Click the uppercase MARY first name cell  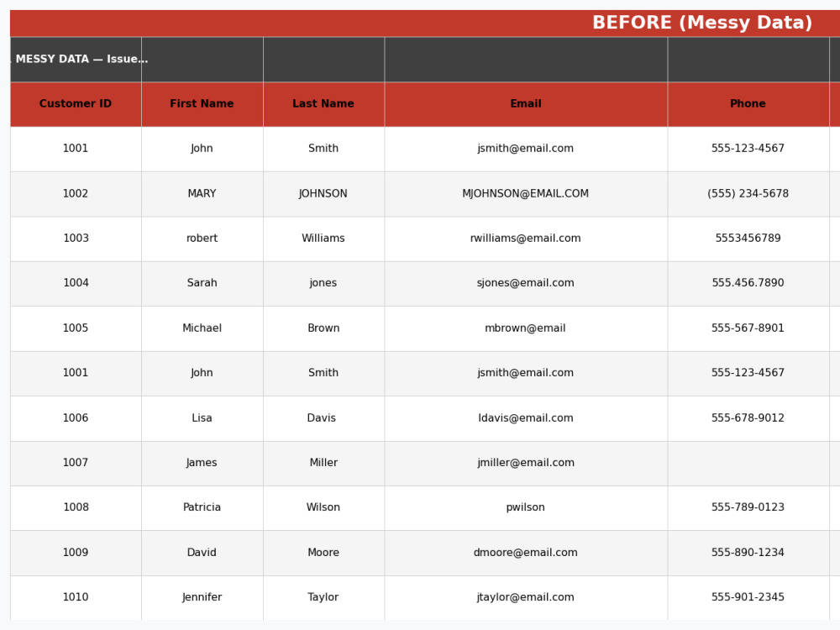pyautogui.click(x=202, y=194)
